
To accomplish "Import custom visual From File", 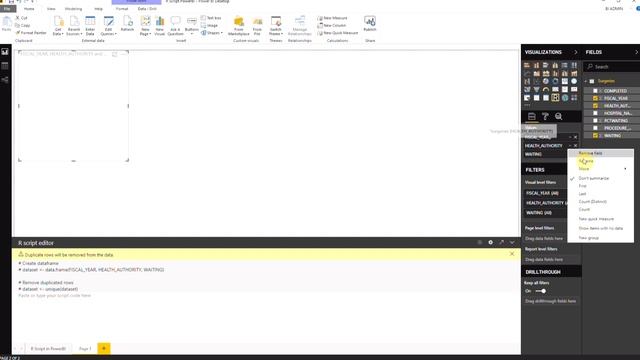I will [x=257, y=26].
